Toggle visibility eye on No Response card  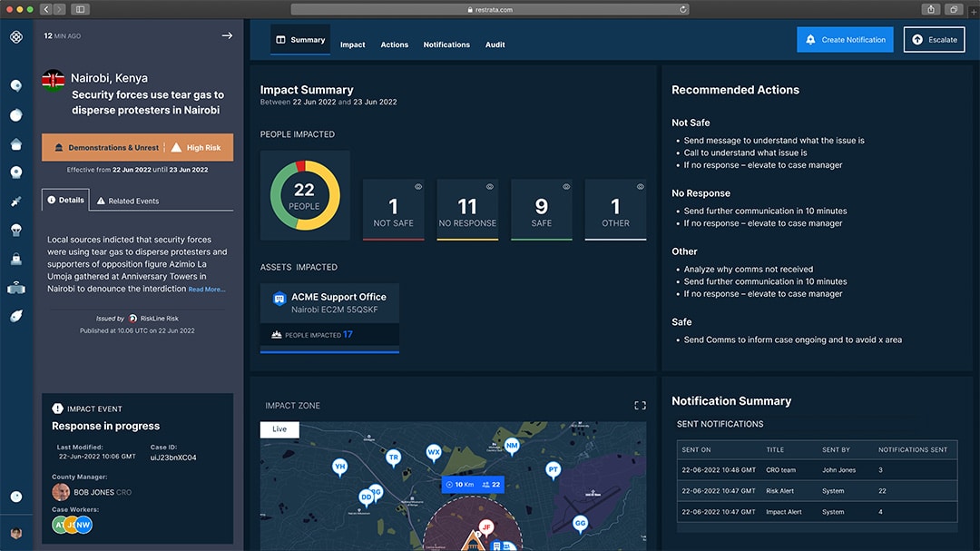tap(490, 187)
